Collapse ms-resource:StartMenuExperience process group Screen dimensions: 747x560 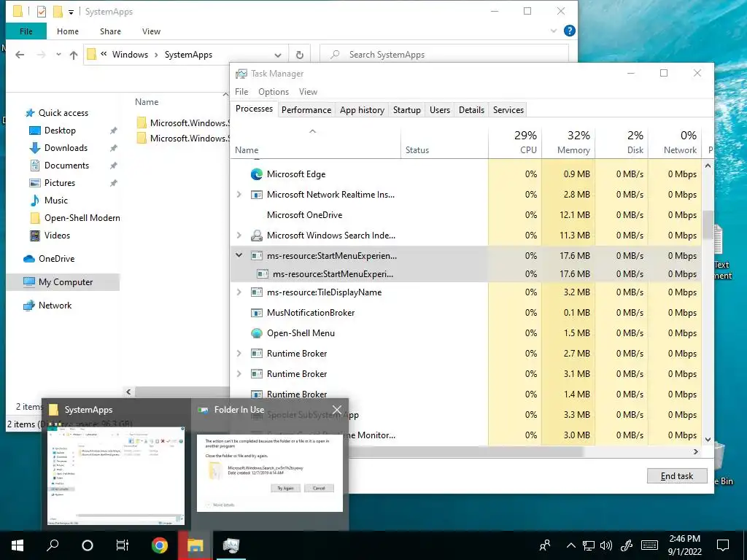click(x=239, y=256)
